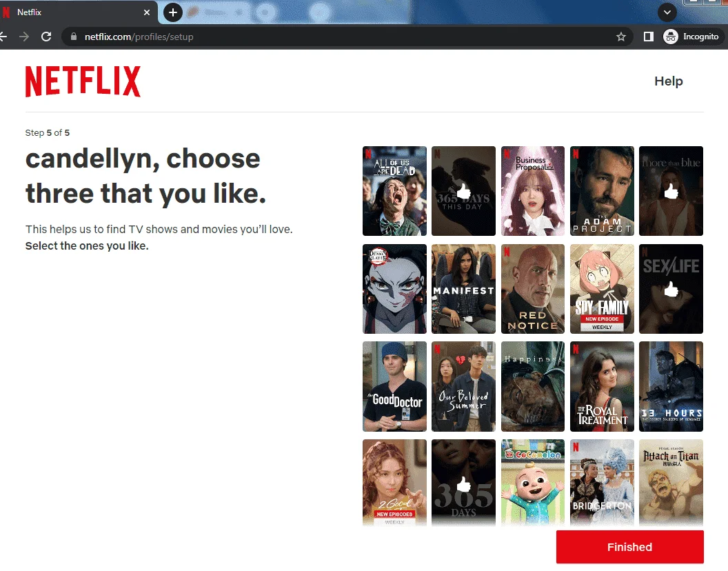Select the Business Proposal poster

pos(532,191)
